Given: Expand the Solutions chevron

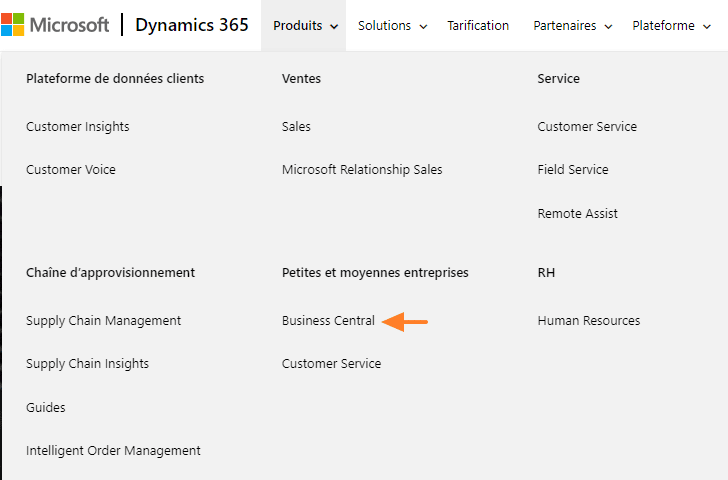Looking at the screenshot, I should pos(423,27).
